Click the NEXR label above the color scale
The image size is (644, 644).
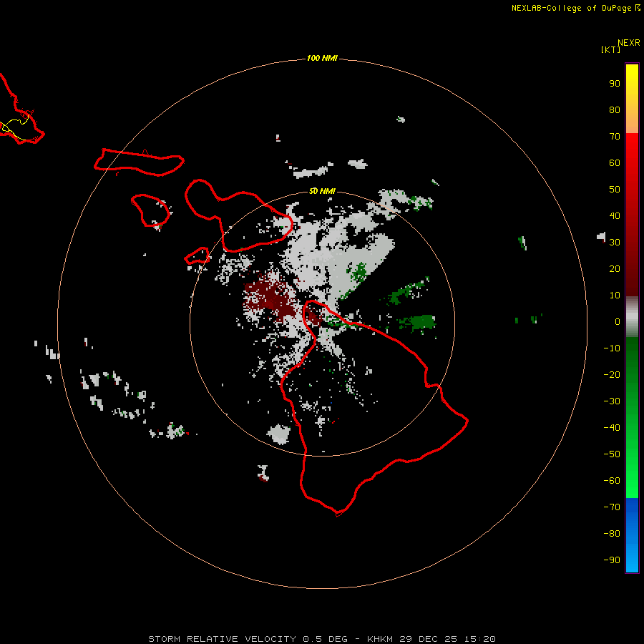[x=628, y=43]
